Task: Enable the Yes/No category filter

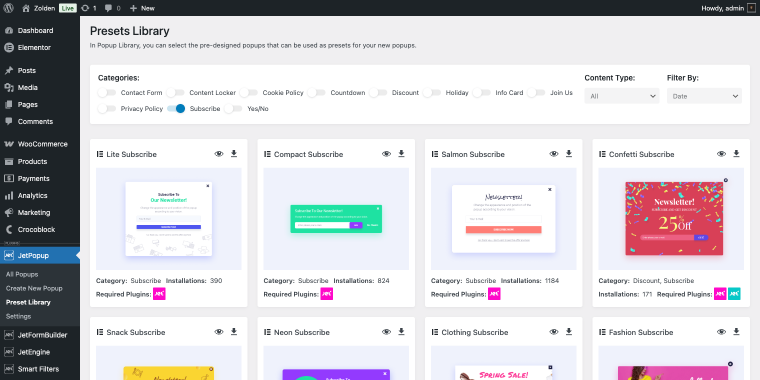Action: pyautogui.click(x=233, y=109)
